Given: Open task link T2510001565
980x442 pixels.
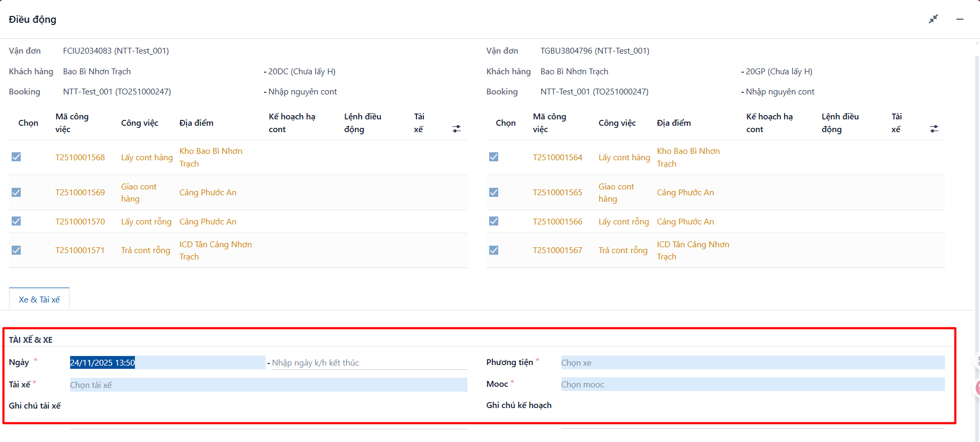Looking at the screenshot, I should pos(558,193).
